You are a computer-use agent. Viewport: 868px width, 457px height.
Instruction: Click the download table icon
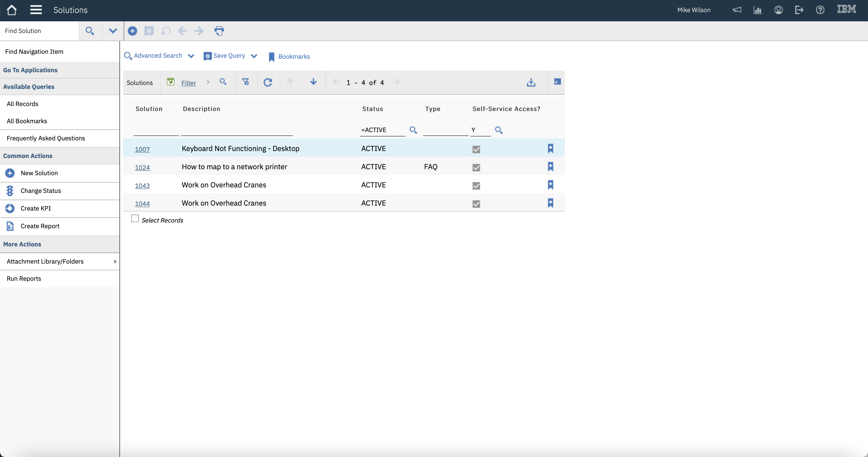click(531, 82)
